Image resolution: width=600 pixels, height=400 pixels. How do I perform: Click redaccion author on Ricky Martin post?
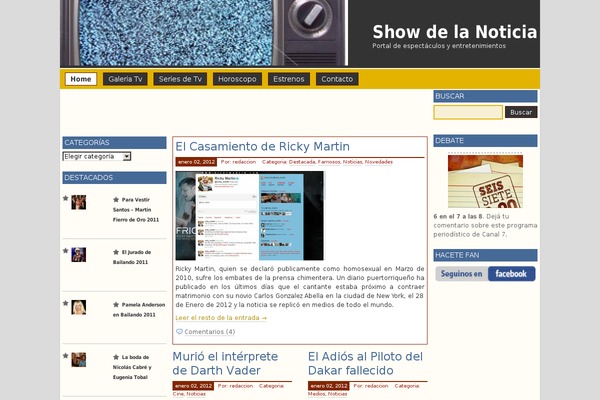(x=244, y=162)
